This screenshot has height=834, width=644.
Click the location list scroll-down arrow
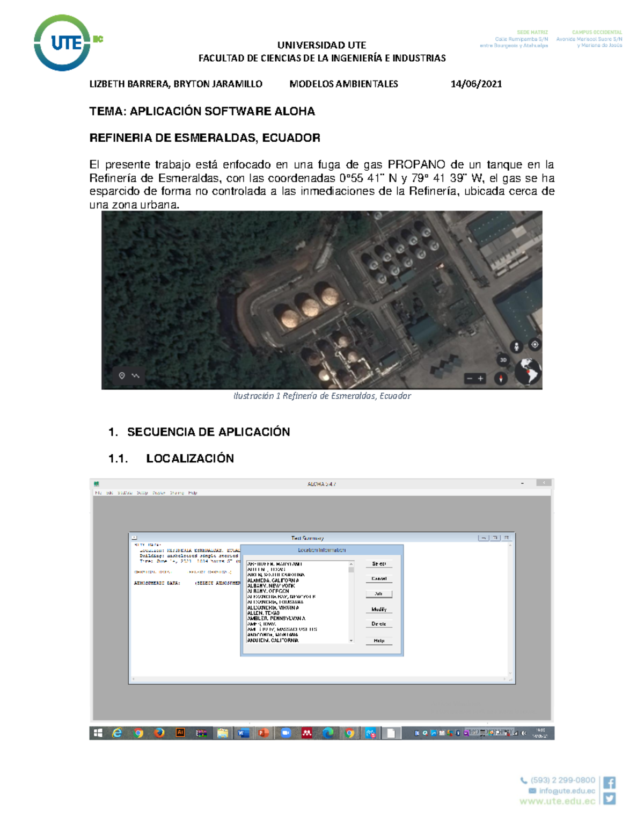352,640
